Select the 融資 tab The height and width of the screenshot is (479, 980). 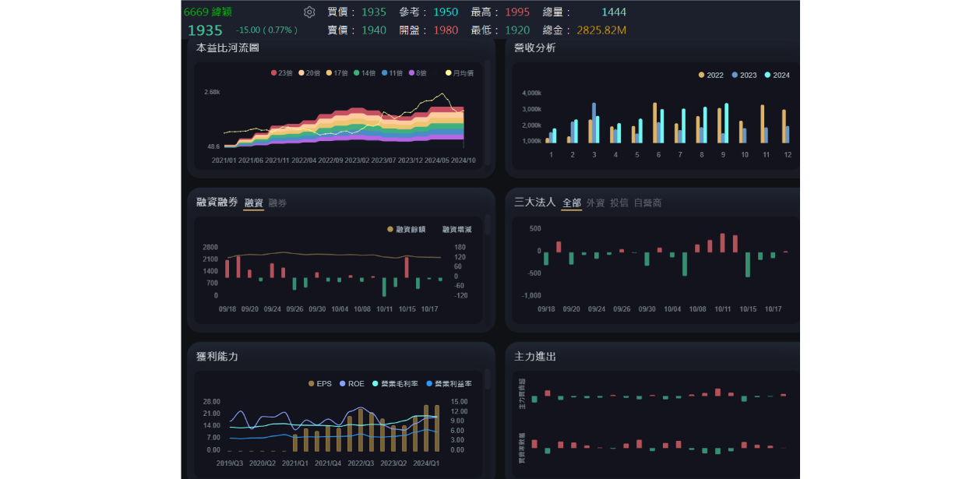[253, 203]
